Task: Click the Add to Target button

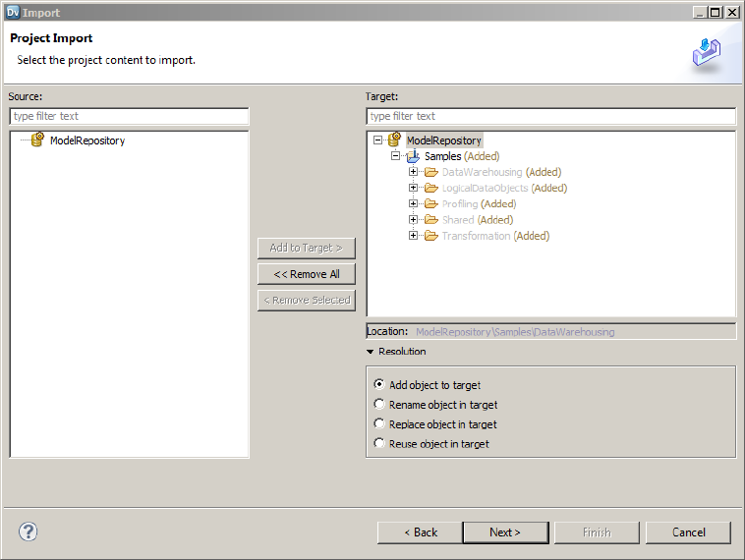Action: (307, 248)
